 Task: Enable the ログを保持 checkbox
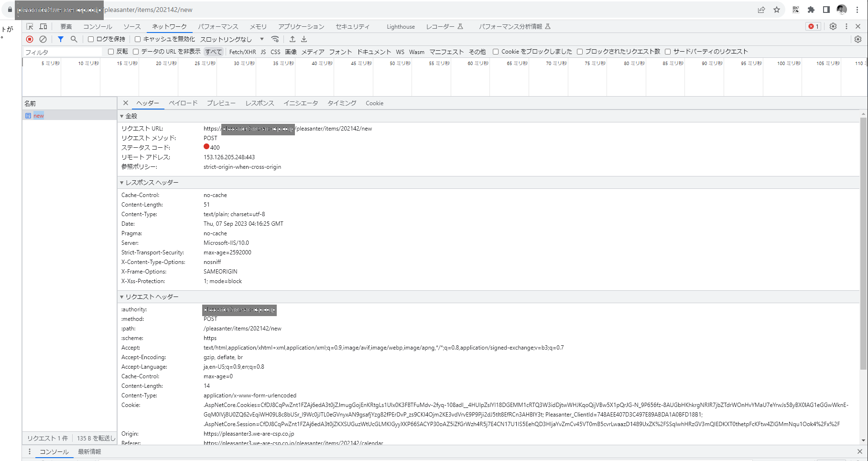(x=91, y=39)
